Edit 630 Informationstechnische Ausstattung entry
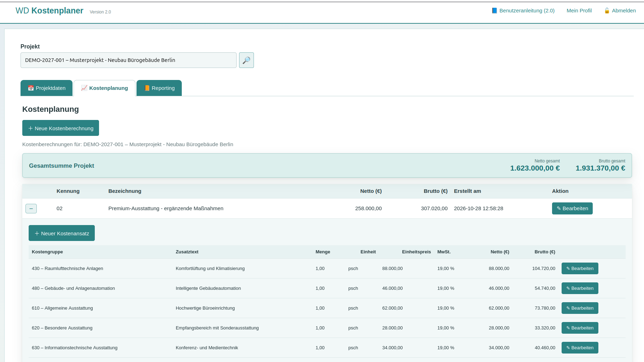 tap(580, 348)
